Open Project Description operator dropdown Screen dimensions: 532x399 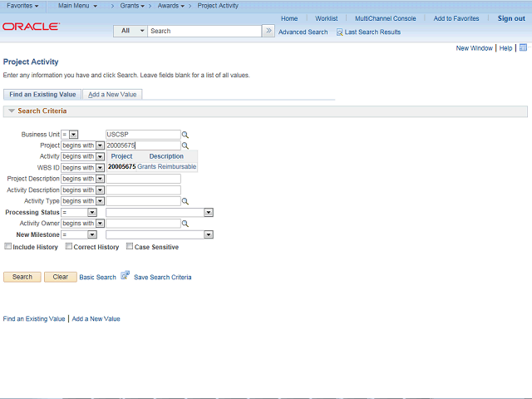pyautogui.click(x=100, y=179)
